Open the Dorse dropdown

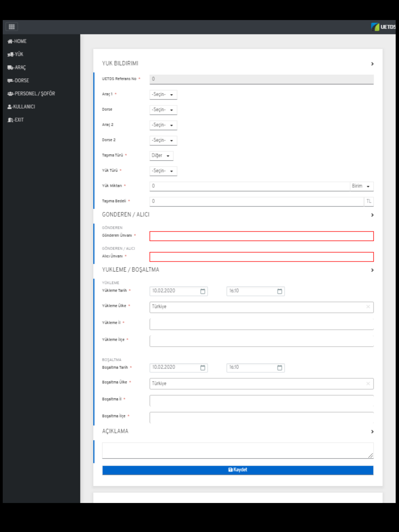pyautogui.click(x=163, y=110)
